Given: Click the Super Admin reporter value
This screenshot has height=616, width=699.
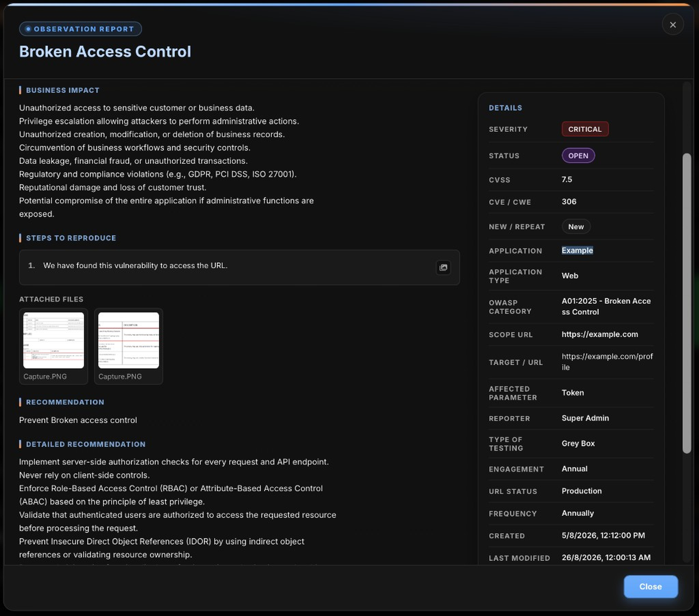Looking at the screenshot, I should point(585,418).
